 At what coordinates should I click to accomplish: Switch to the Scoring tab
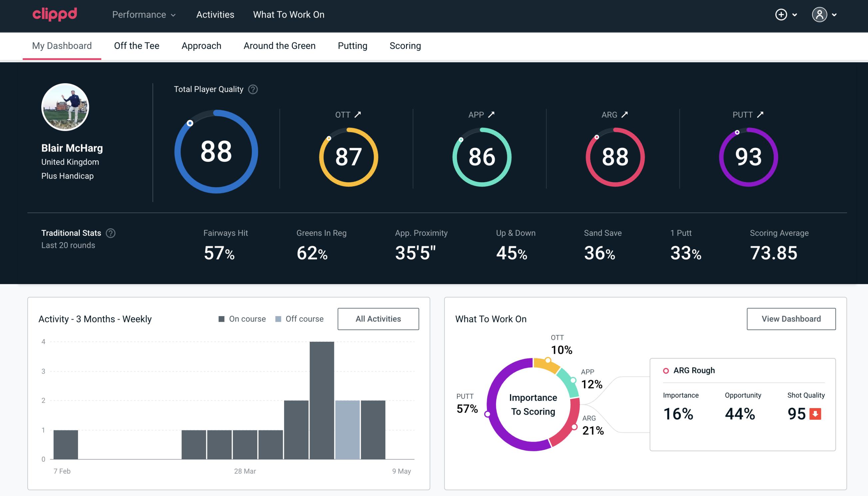click(x=405, y=45)
